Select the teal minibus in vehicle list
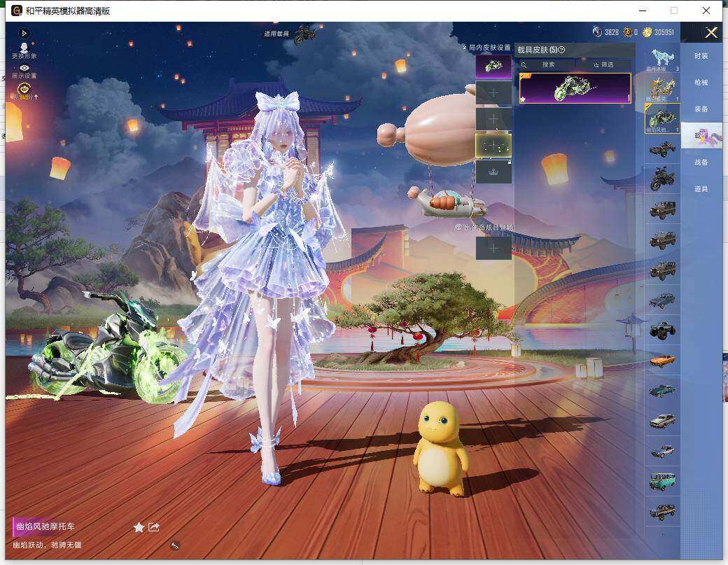The height and width of the screenshot is (565, 728). [662, 481]
